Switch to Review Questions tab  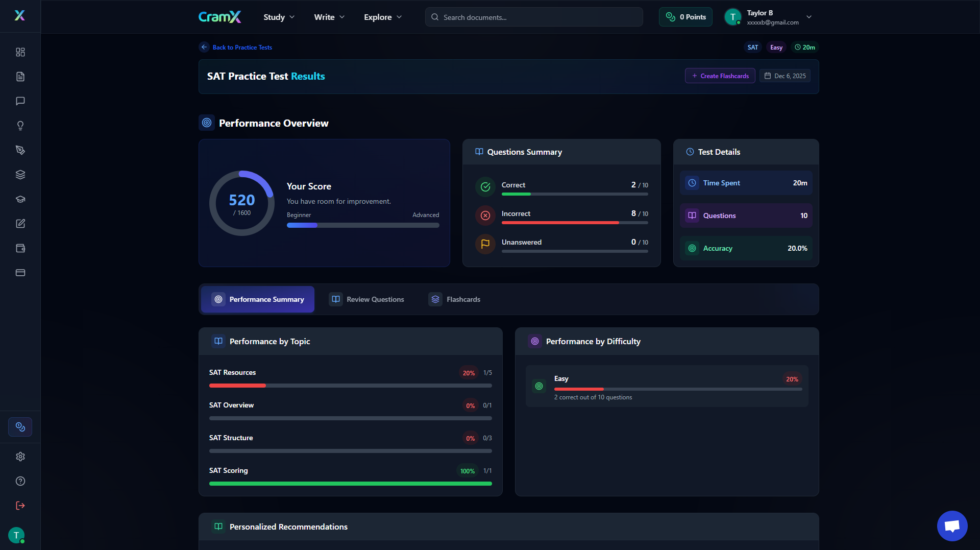366,299
